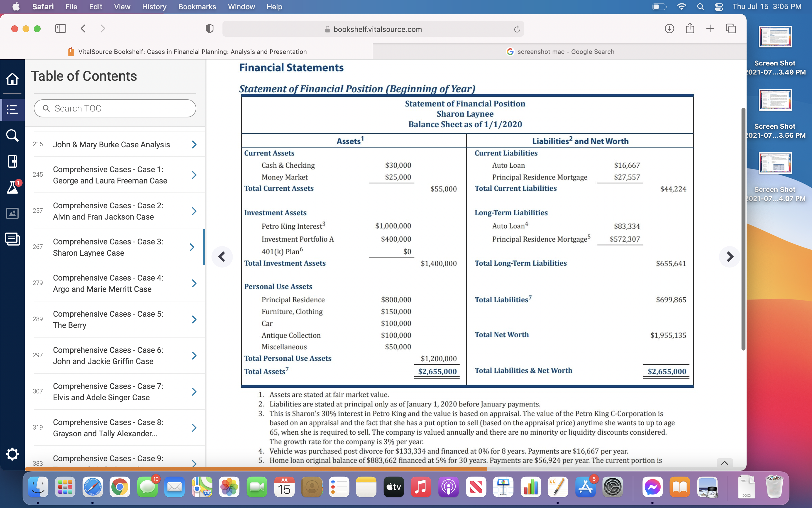
Task: Select the Table of Contents list icon
Action: tap(12, 110)
